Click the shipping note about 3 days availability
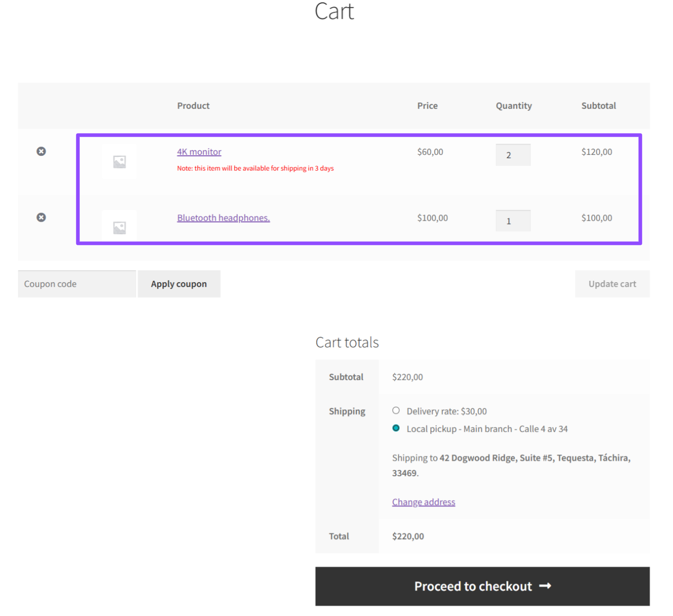 (255, 168)
